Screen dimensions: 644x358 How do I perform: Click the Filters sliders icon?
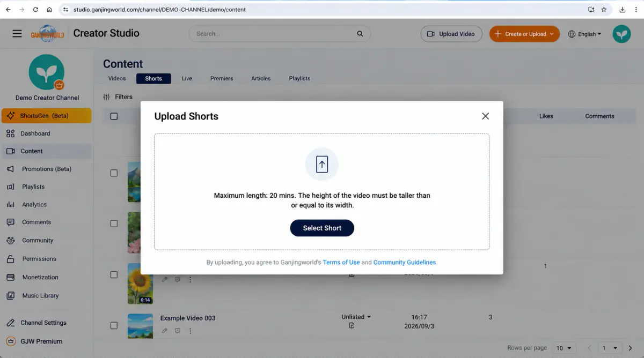click(106, 97)
